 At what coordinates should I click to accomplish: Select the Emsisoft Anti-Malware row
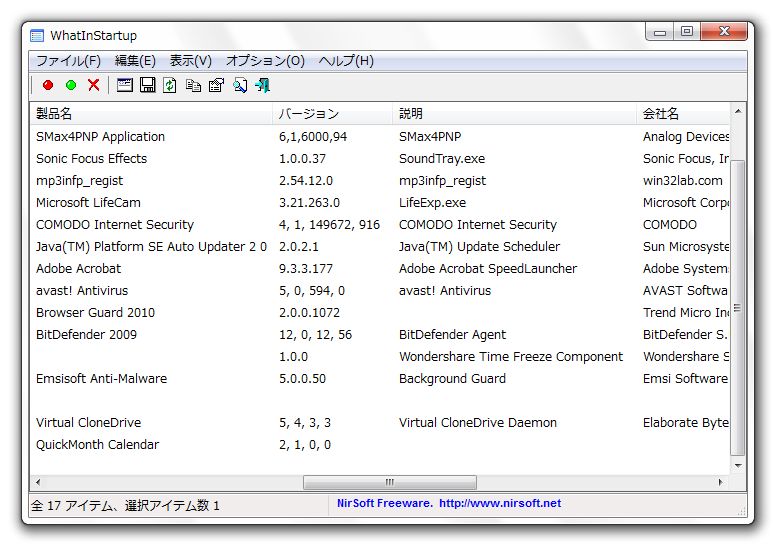[379, 378]
